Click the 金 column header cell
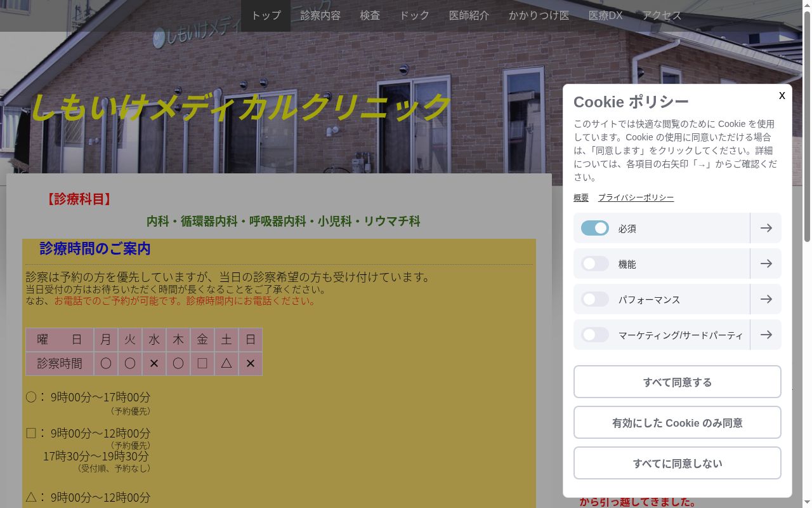 click(x=202, y=340)
